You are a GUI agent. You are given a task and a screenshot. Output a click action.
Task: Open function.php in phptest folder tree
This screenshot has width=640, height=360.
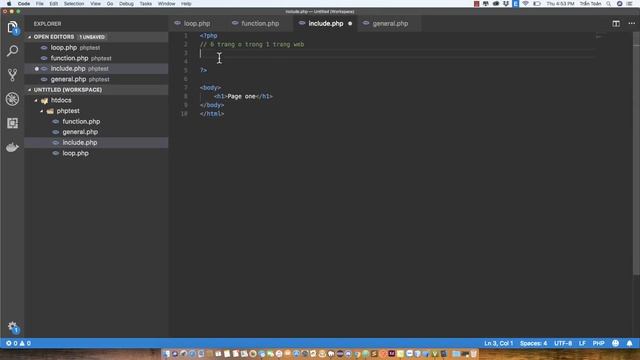96,122
